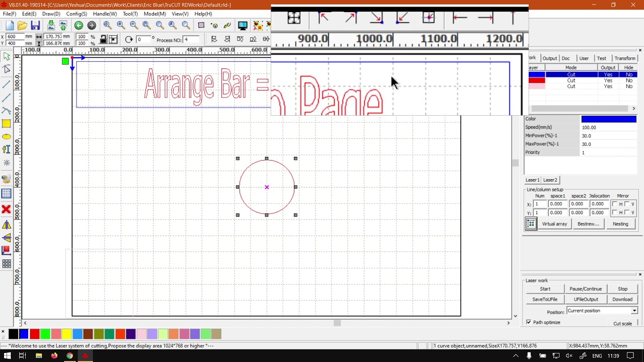Pick the yellow swatch in the palette
Viewport: 644px width, 362px height.
tap(66, 334)
